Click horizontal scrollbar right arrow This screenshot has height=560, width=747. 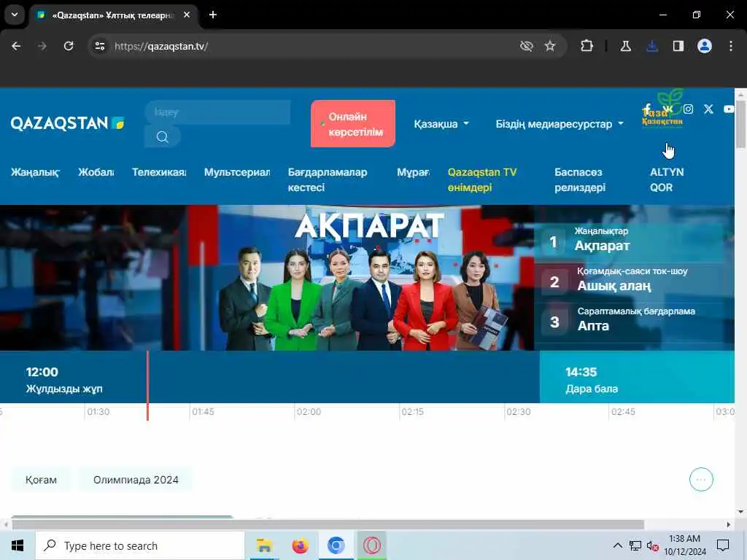[729, 524]
